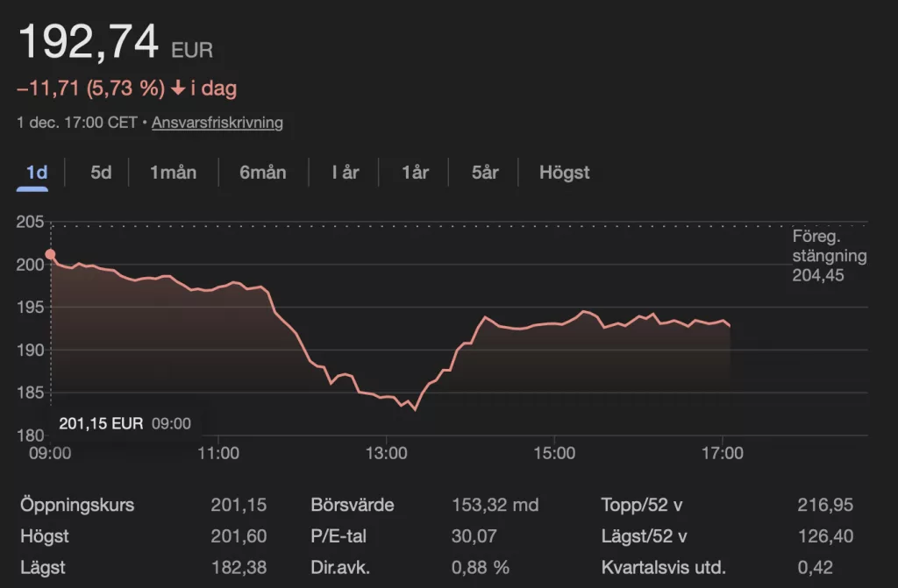Click the Föreg. stängning 204,45 label

pyautogui.click(x=829, y=257)
